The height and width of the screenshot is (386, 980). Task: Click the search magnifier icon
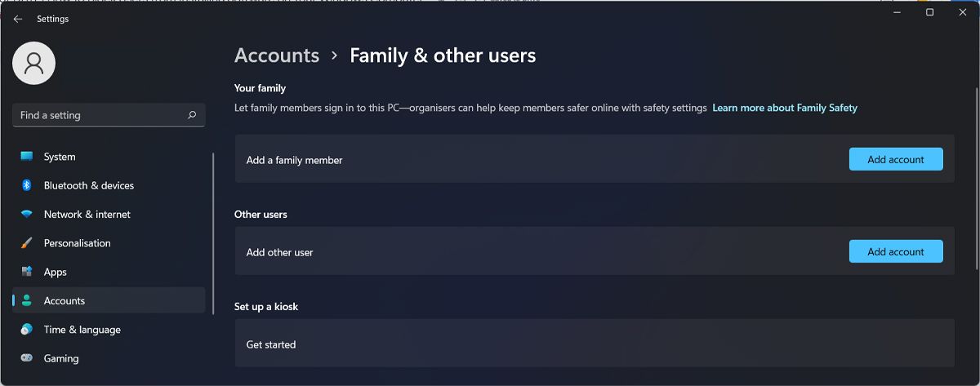[192, 115]
